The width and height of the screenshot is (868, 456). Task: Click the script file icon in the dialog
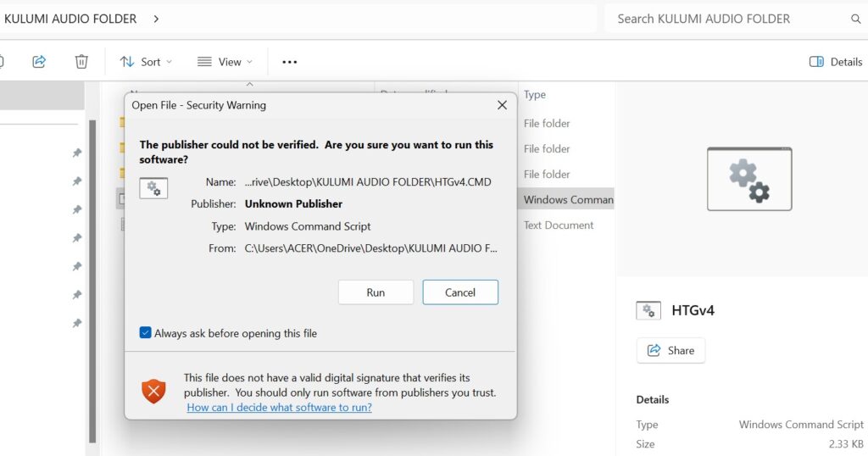pyautogui.click(x=153, y=189)
